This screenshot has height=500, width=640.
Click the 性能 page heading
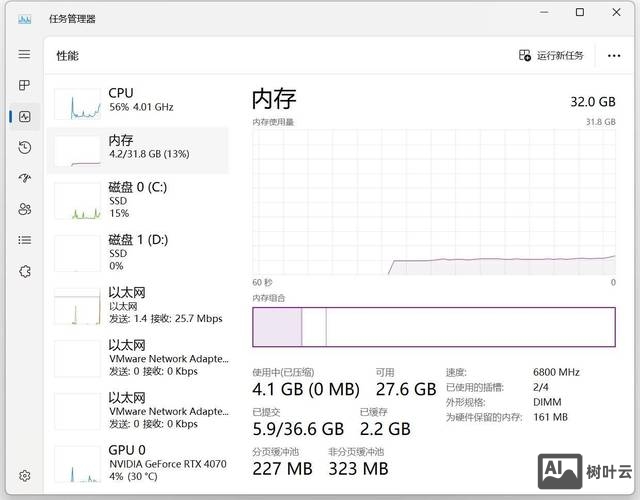pyautogui.click(x=67, y=56)
